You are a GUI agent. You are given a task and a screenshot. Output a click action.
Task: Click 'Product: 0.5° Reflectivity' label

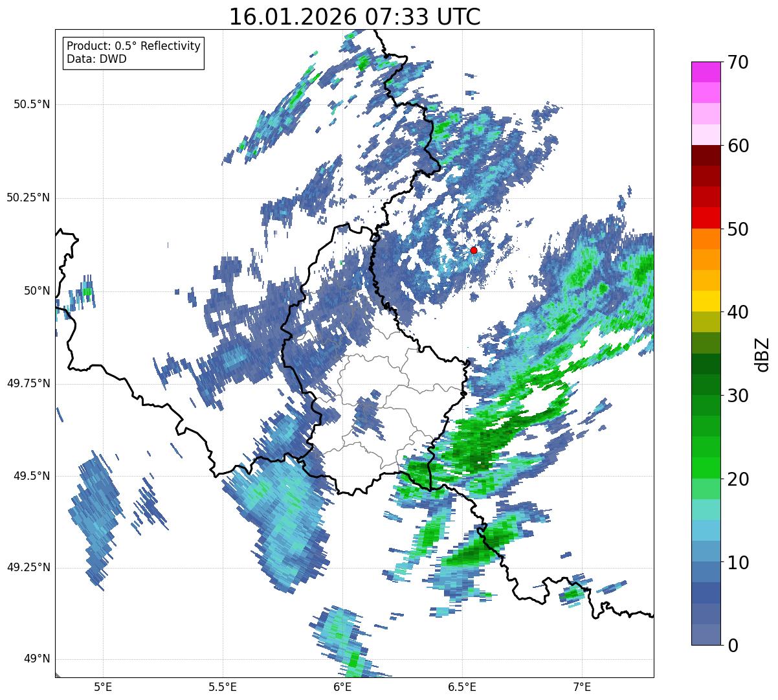tap(133, 47)
